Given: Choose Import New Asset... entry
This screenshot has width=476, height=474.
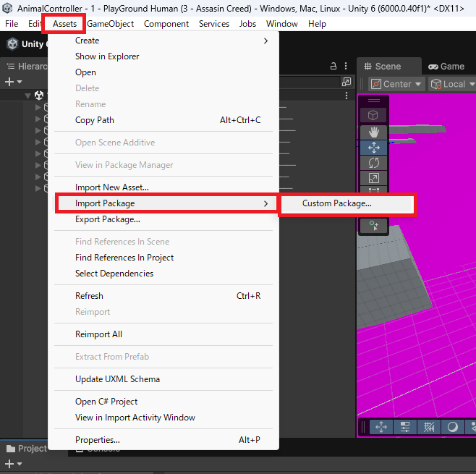Looking at the screenshot, I should (163, 187).
